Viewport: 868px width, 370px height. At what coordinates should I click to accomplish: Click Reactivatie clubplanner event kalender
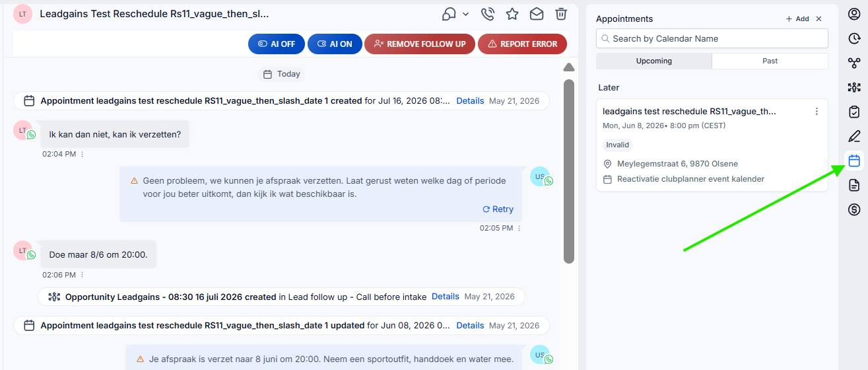pyautogui.click(x=690, y=179)
